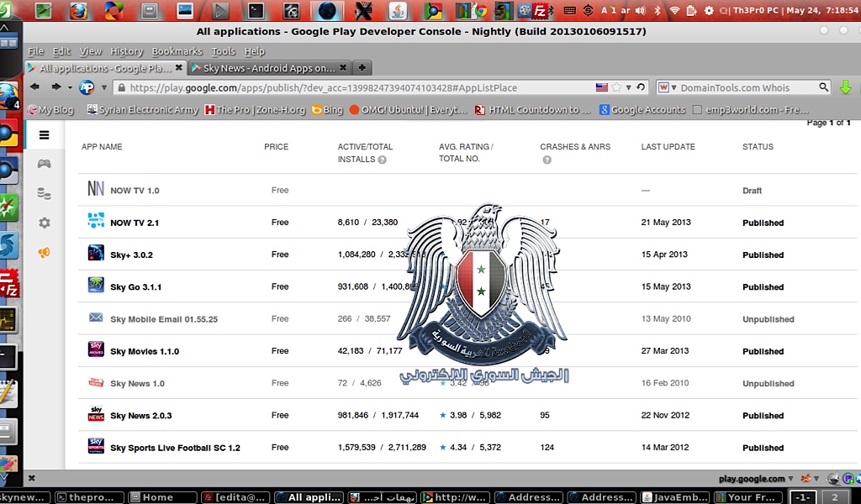The width and height of the screenshot is (861, 504).
Task: Click the browser back arrow button
Action: (x=35, y=87)
